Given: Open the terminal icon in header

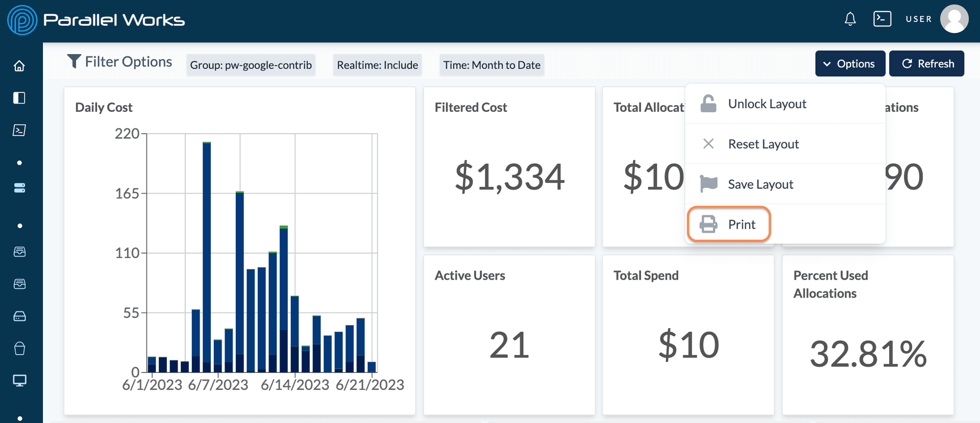Looking at the screenshot, I should [x=882, y=19].
